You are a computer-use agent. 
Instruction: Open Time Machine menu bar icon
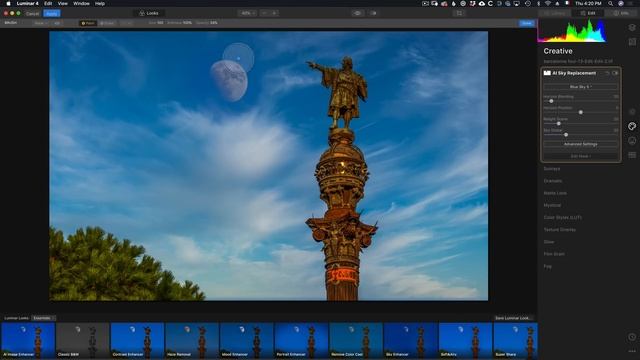528,3
